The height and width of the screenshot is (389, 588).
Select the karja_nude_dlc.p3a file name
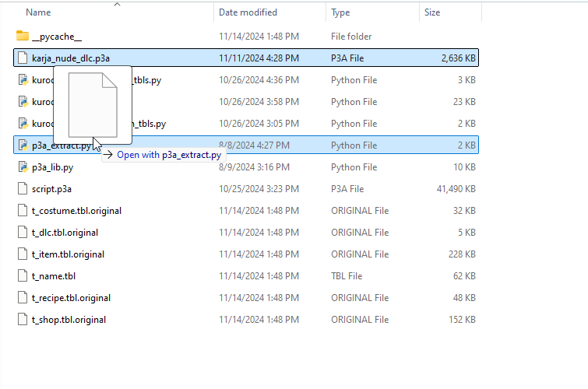coord(71,58)
